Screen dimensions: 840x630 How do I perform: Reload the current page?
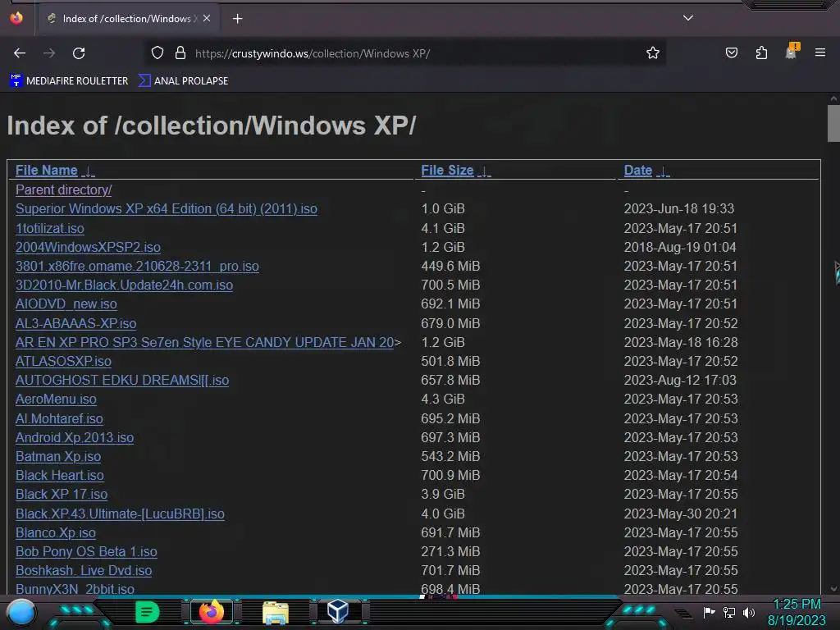coord(79,53)
